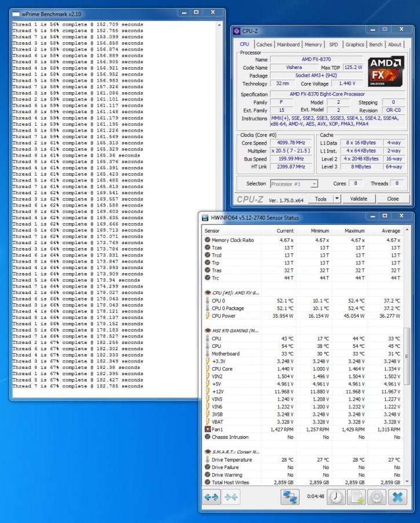Switch to the Mainboard tab
The width and height of the screenshot is (420, 523).
[288, 45]
